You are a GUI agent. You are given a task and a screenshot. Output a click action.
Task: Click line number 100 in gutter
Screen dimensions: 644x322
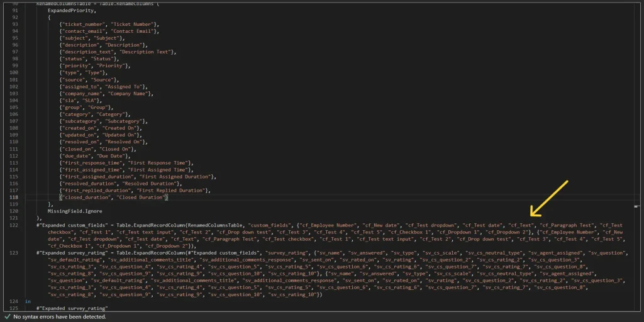[x=13, y=73]
